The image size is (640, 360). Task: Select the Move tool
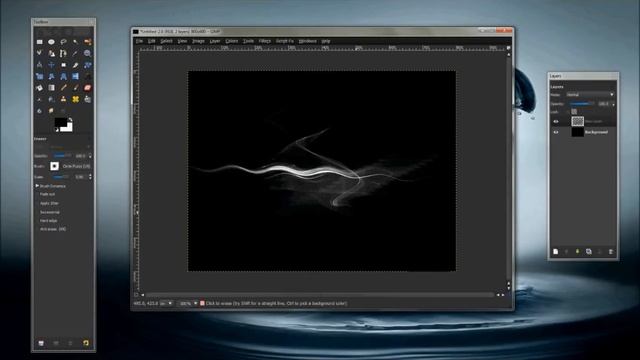[x=51, y=65]
